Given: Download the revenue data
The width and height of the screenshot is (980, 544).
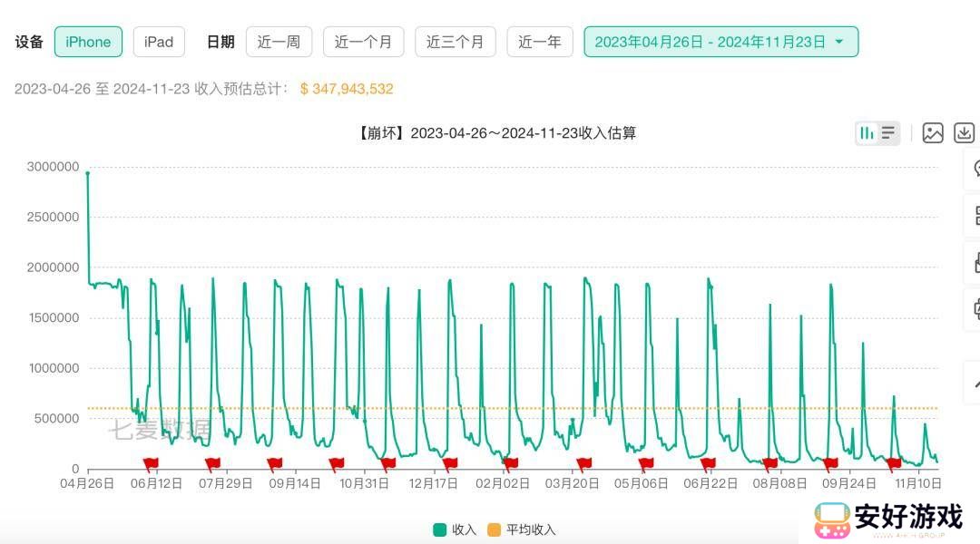Looking at the screenshot, I should [965, 133].
